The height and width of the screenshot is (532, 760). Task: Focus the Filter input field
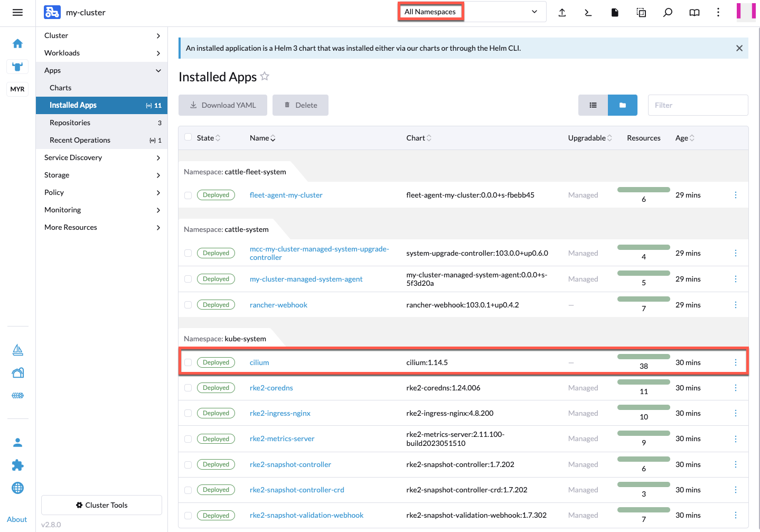pos(698,105)
